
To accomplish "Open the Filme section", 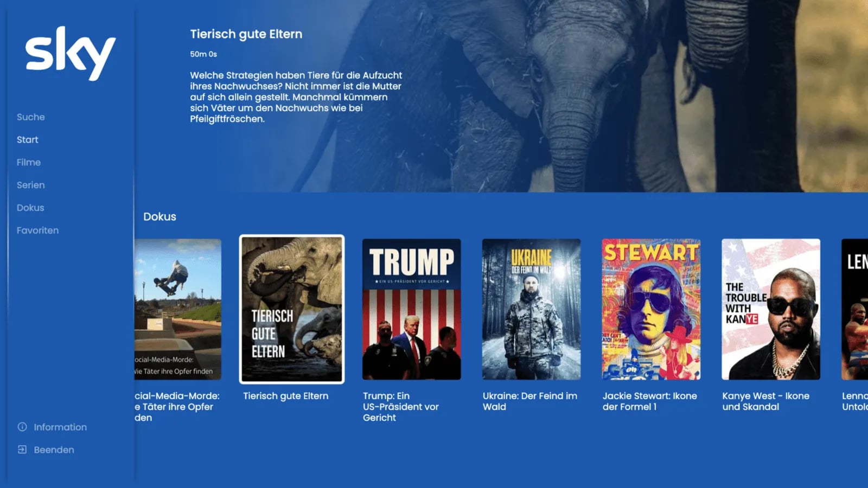I will pos(29,163).
